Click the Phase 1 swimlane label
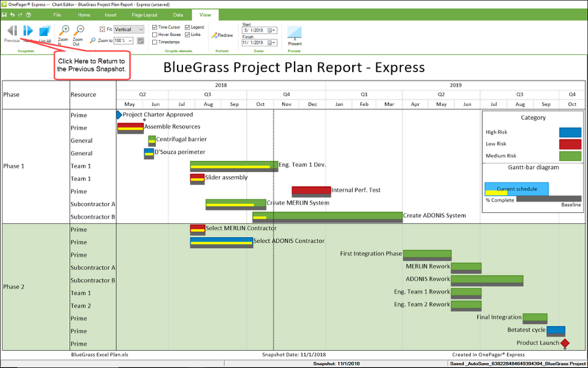This screenshot has height=368, width=588. tap(13, 166)
